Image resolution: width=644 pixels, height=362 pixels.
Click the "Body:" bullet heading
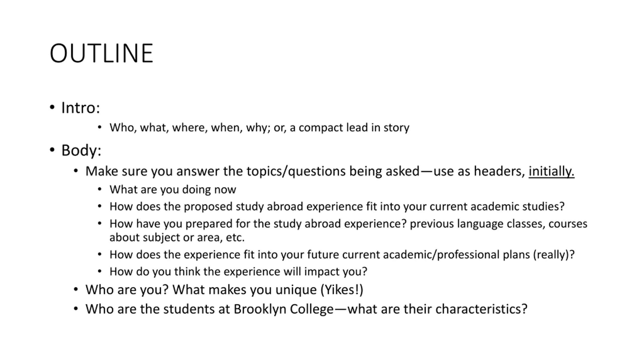[x=81, y=150]
